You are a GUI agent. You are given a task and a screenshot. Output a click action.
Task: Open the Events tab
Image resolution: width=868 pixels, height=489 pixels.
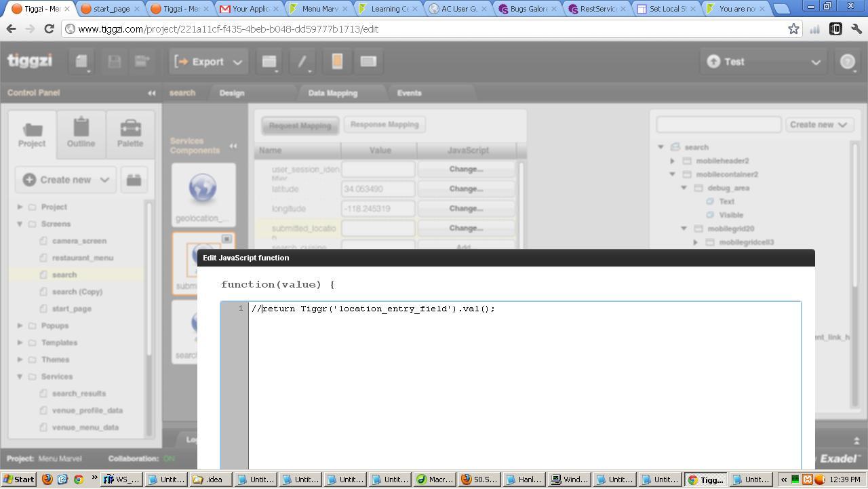pos(409,93)
